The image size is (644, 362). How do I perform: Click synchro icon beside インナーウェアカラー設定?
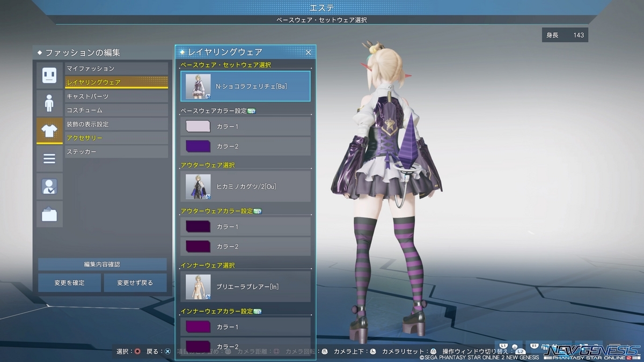click(257, 312)
